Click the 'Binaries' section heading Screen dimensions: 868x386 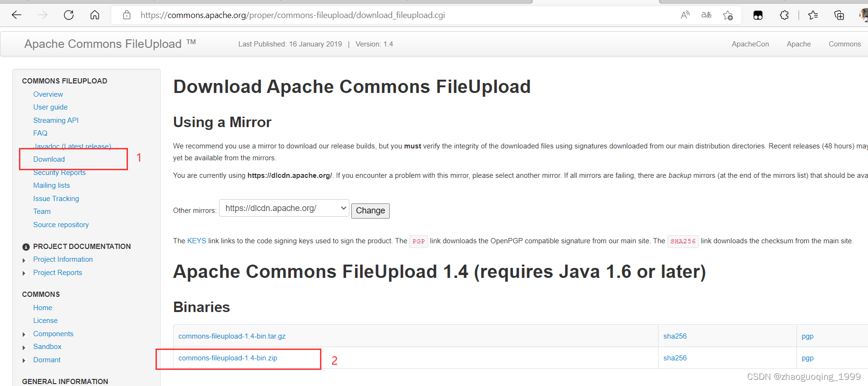click(201, 307)
